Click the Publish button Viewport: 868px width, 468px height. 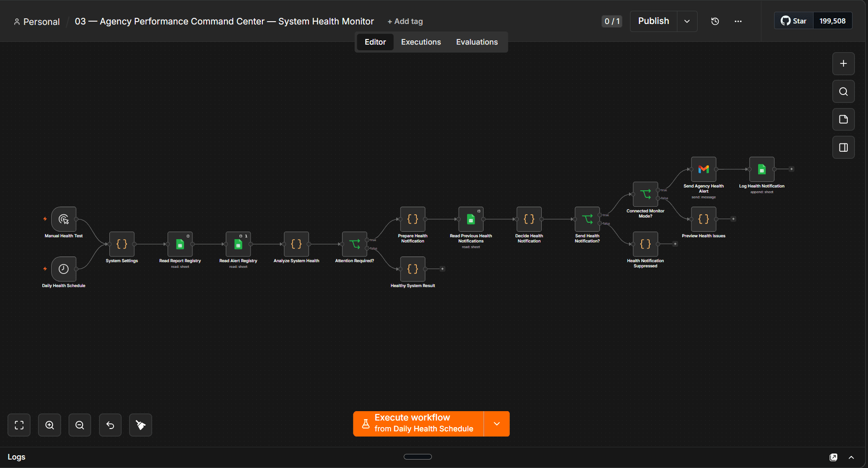[x=653, y=21]
